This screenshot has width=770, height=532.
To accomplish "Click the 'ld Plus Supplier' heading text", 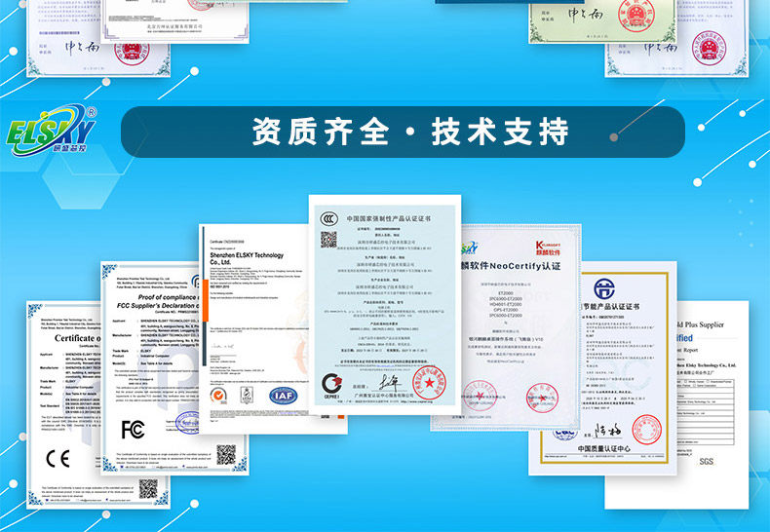I will point(701,324).
